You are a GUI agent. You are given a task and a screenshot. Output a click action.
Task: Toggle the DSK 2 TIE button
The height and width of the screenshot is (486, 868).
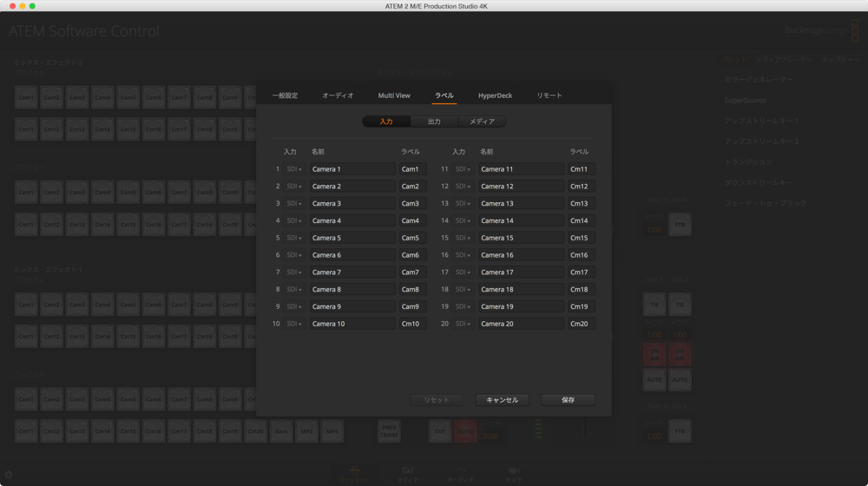point(680,305)
